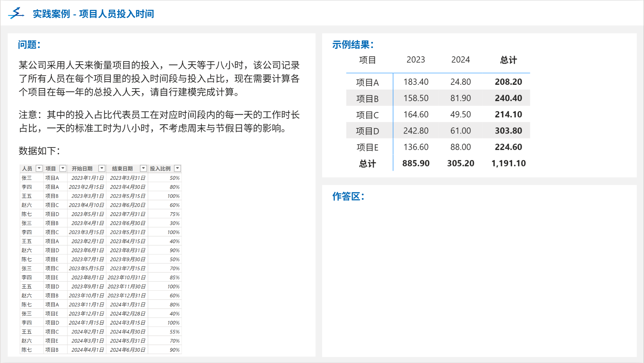Click the 问题 heading text

click(x=29, y=44)
